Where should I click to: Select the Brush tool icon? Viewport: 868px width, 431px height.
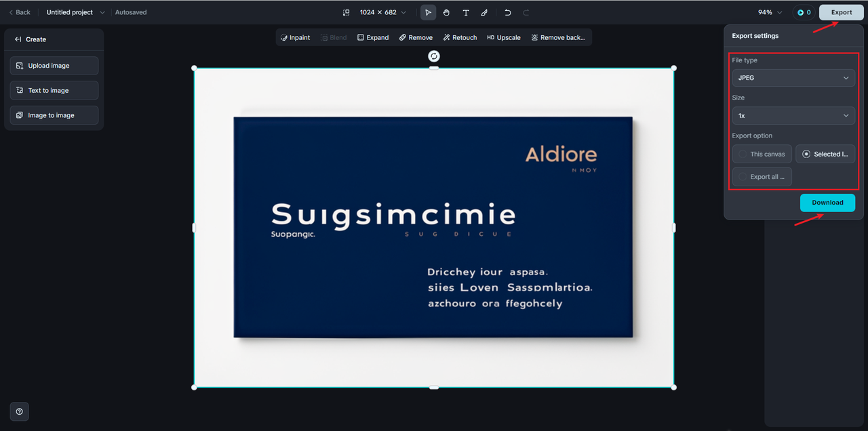pos(484,12)
